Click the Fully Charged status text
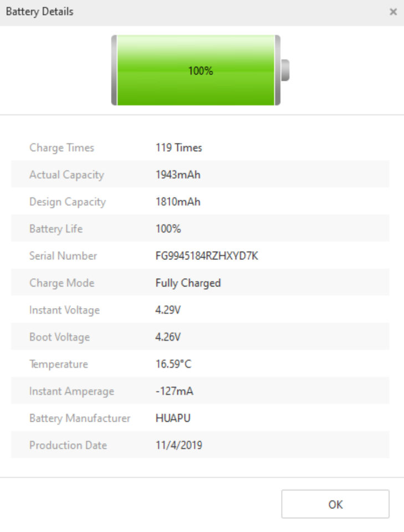Image resolution: width=404 pixels, height=532 pixels. (x=188, y=283)
